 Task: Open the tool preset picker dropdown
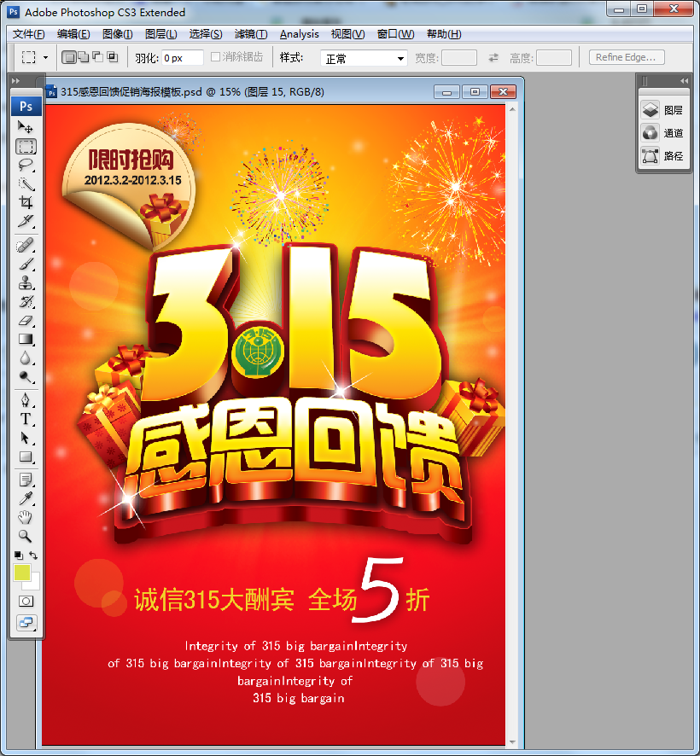point(45,57)
